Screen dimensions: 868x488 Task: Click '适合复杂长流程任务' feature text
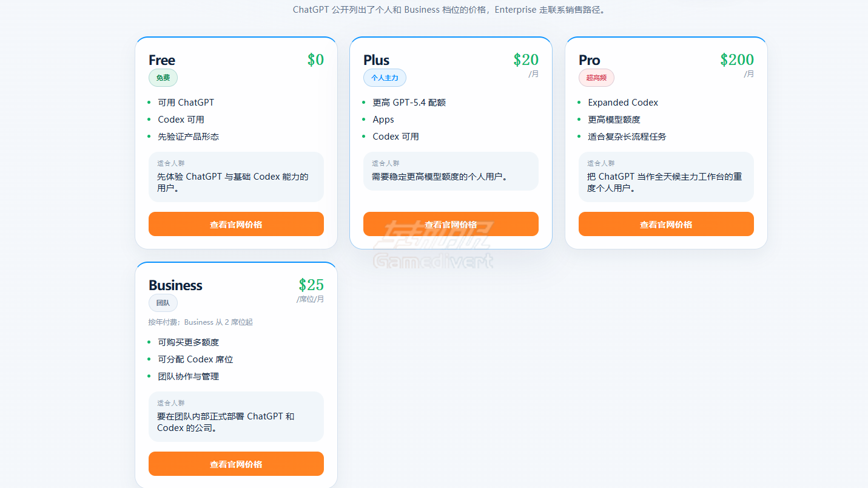[627, 137]
